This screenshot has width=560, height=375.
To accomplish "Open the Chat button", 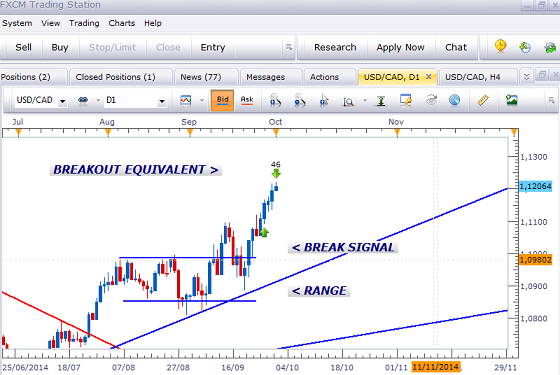I will tap(456, 47).
